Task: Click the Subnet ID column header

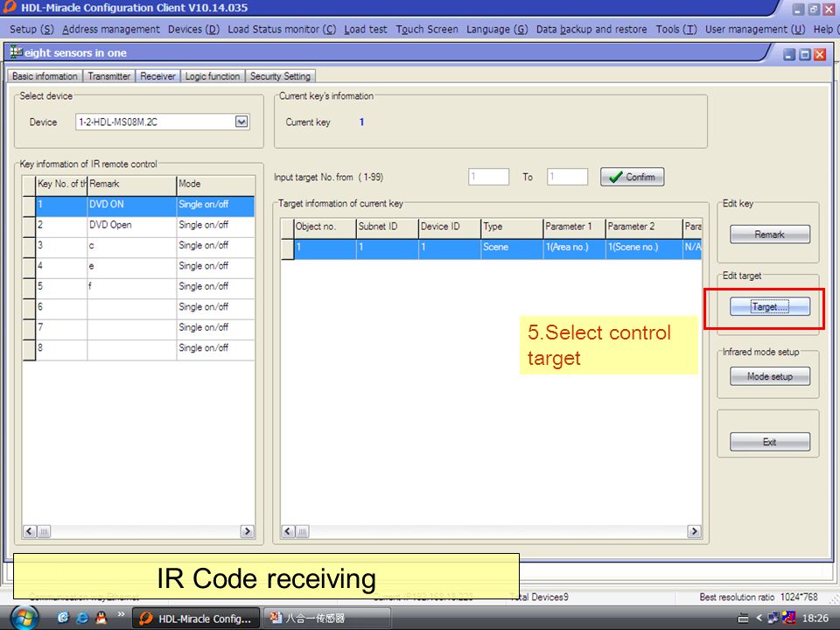Action: point(387,227)
